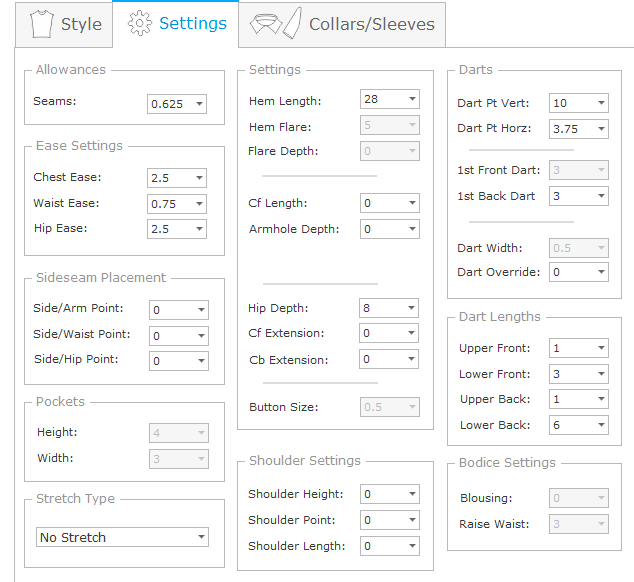Expand the Shoulder Height dropdown
Viewport: 634px width, 582px height.
click(x=411, y=494)
